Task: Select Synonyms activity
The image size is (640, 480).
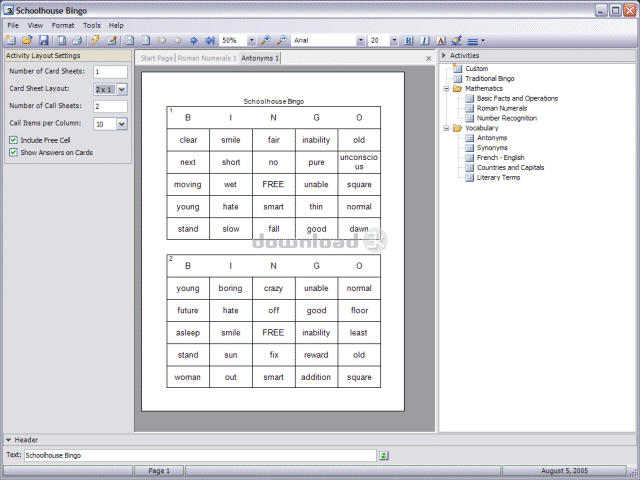Action: pyautogui.click(x=492, y=148)
